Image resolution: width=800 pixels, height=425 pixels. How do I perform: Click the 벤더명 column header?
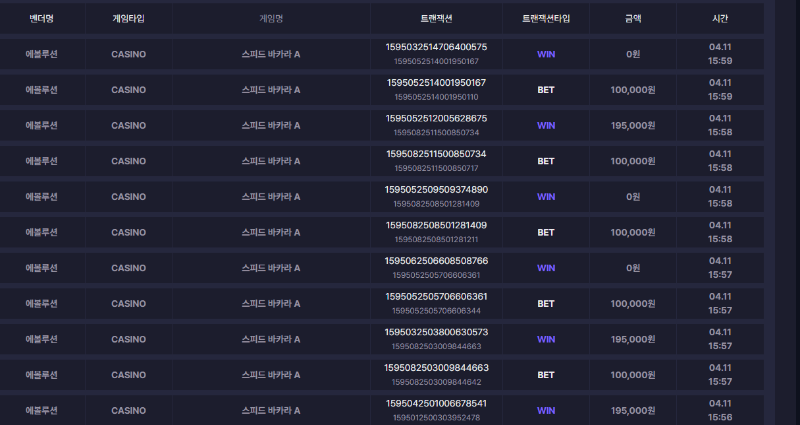point(41,18)
